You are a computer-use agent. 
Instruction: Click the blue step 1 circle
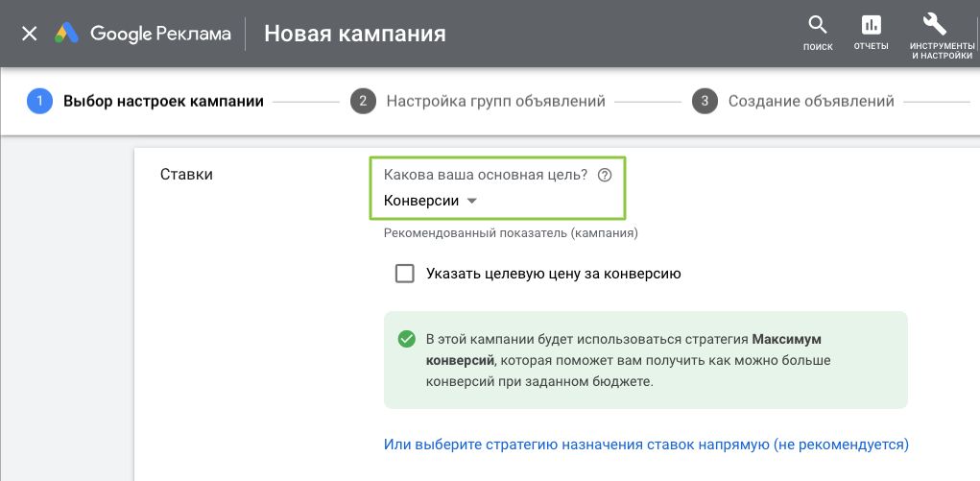39,101
